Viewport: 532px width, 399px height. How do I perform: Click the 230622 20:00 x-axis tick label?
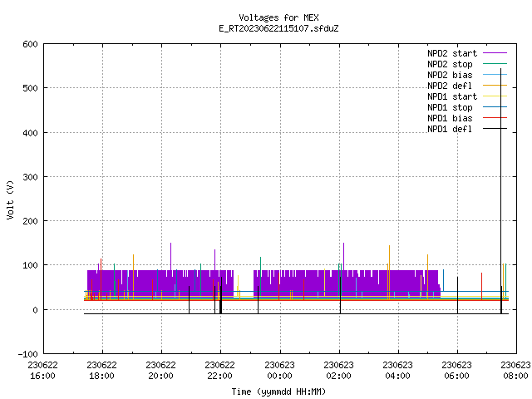160,371
